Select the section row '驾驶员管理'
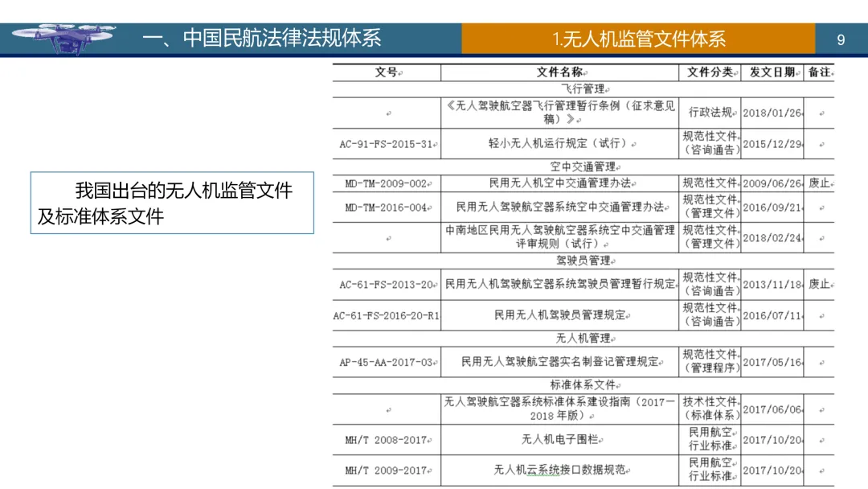 [583, 261]
